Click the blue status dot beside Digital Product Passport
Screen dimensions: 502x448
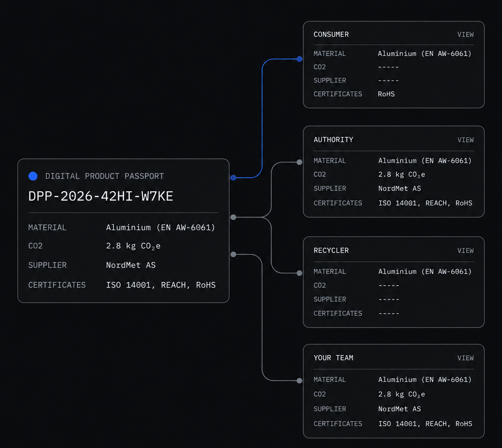[33, 176]
